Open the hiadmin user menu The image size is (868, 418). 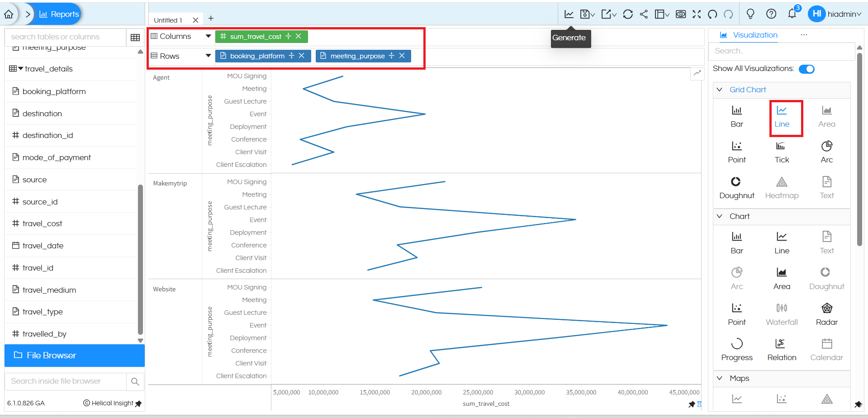[x=838, y=14]
